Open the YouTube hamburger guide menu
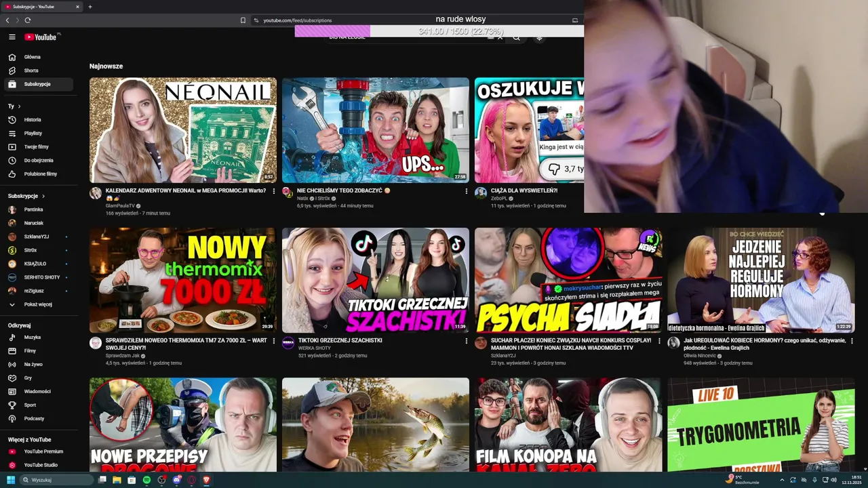 point(12,37)
